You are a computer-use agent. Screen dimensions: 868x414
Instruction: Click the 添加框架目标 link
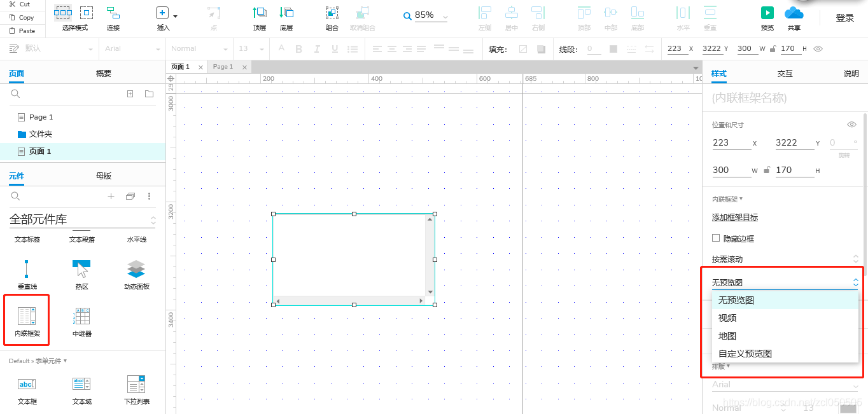[735, 217]
